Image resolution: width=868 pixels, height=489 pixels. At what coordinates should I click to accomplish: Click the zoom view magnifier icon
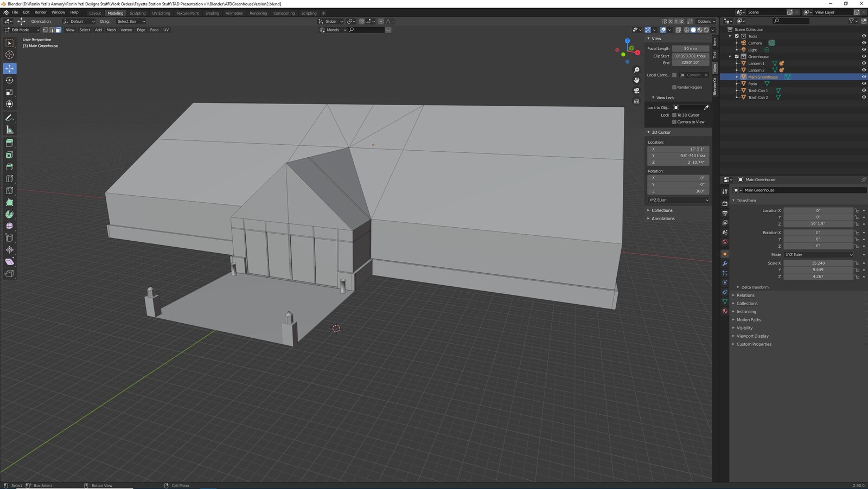(636, 70)
